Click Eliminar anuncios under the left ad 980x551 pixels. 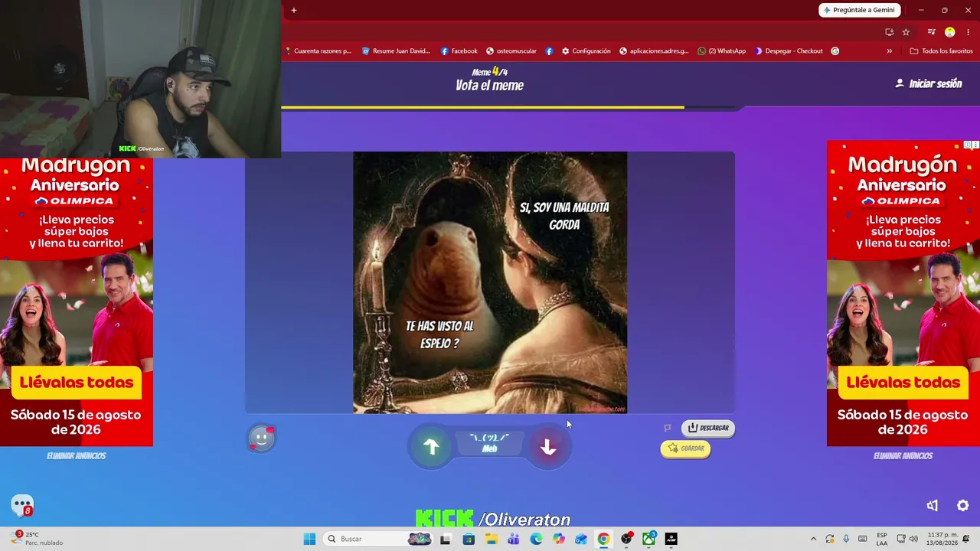coord(77,456)
